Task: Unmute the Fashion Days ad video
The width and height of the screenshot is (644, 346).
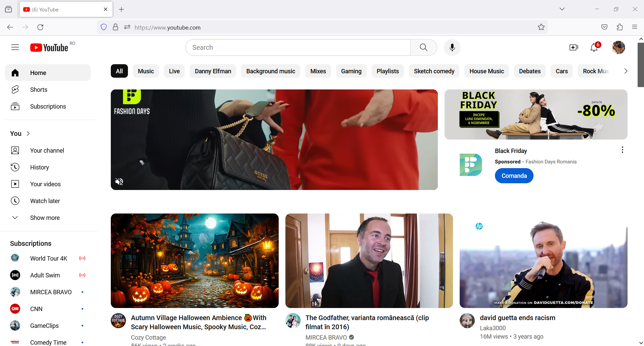Action: click(119, 182)
